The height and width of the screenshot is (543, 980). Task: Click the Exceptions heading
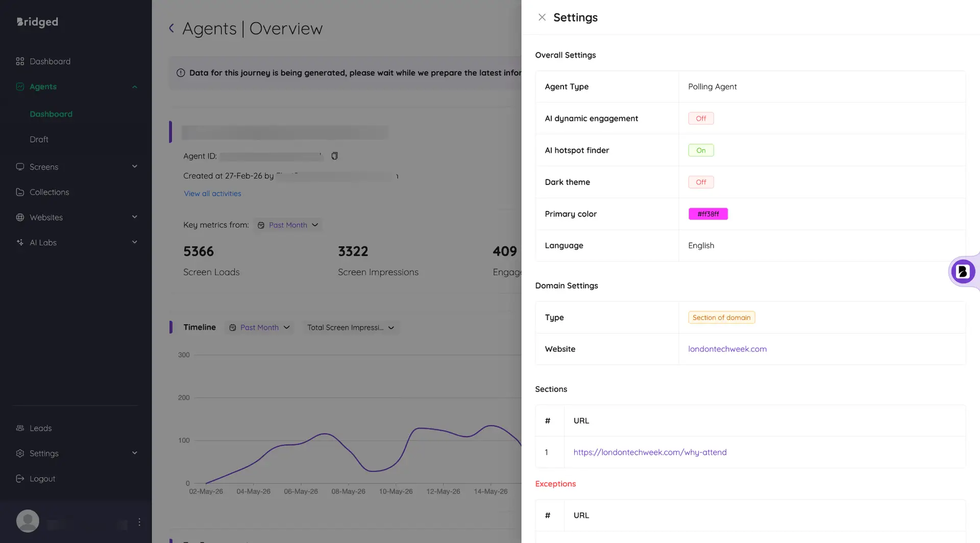pos(555,484)
